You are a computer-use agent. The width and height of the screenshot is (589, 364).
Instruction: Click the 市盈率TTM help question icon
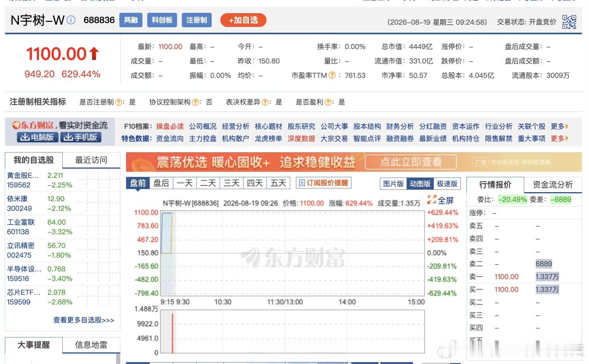coord(332,75)
